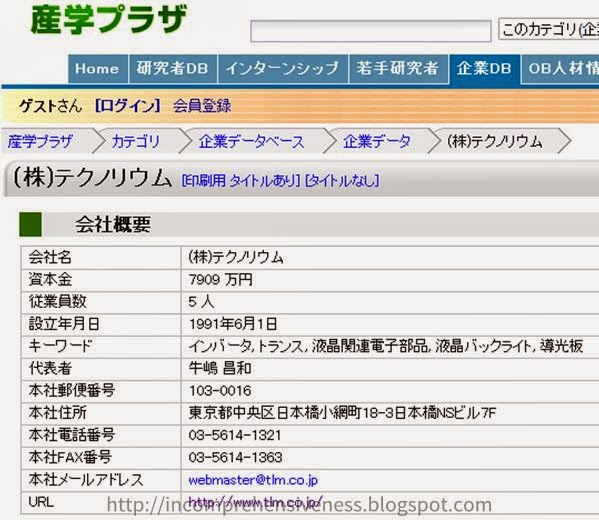This screenshot has height=520, width=599.
Task: Open print view タイトルあり
Action: click(241, 181)
